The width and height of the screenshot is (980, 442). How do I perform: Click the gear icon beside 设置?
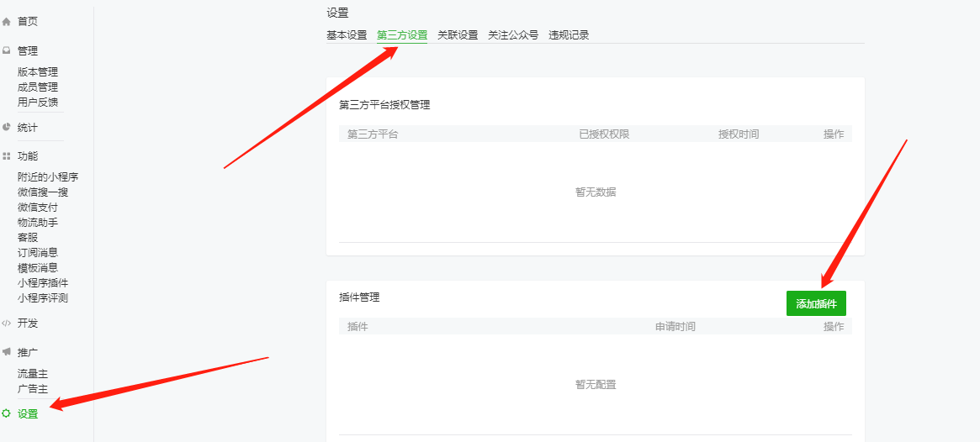(6, 413)
